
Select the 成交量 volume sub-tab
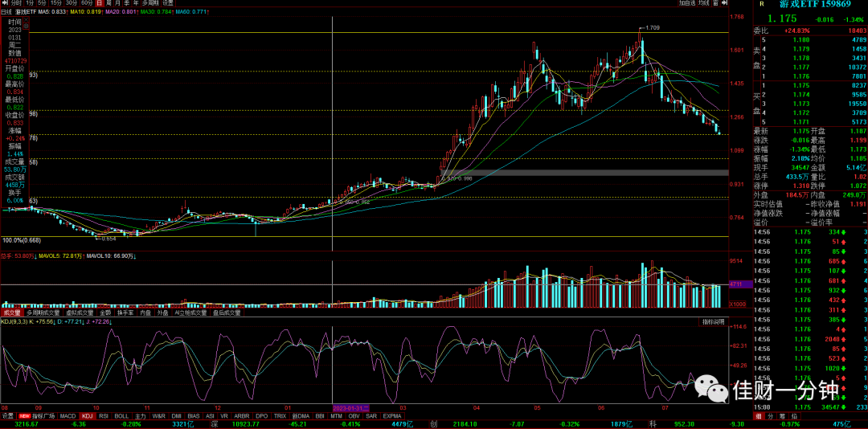tap(11, 313)
